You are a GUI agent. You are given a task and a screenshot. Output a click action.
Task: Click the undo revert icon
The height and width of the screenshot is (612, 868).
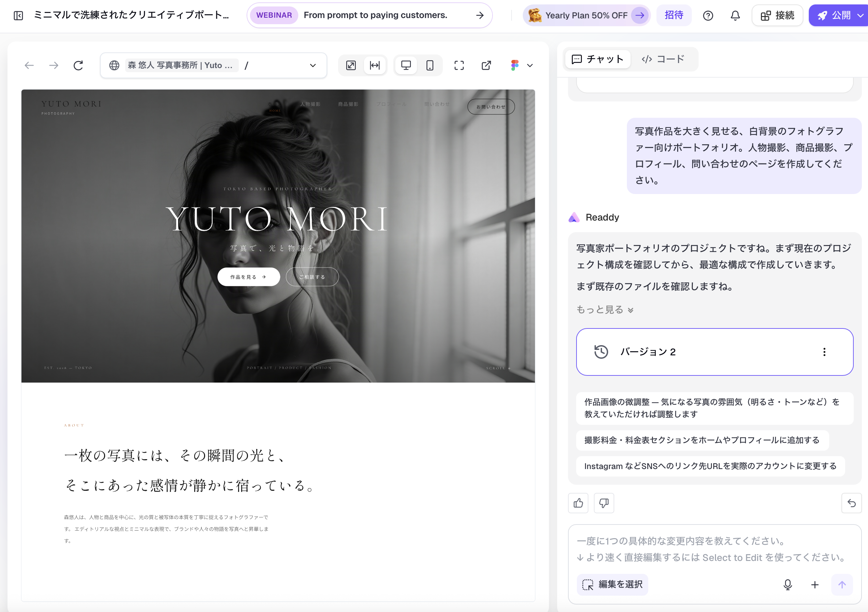tap(851, 503)
